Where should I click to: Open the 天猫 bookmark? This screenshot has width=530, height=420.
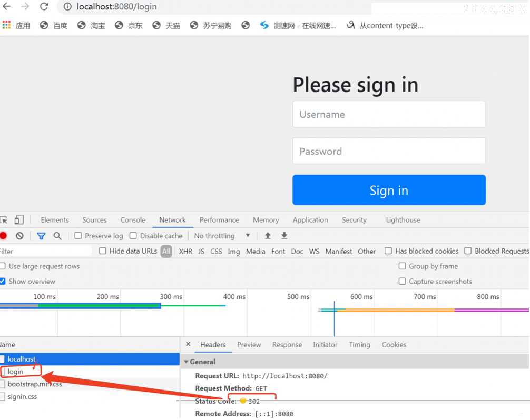[166, 25]
